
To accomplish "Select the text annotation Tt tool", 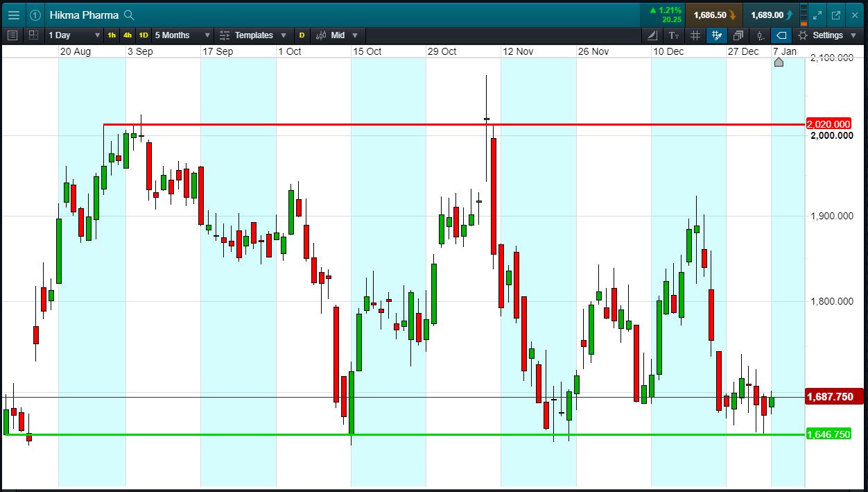I will (x=674, y=35).
